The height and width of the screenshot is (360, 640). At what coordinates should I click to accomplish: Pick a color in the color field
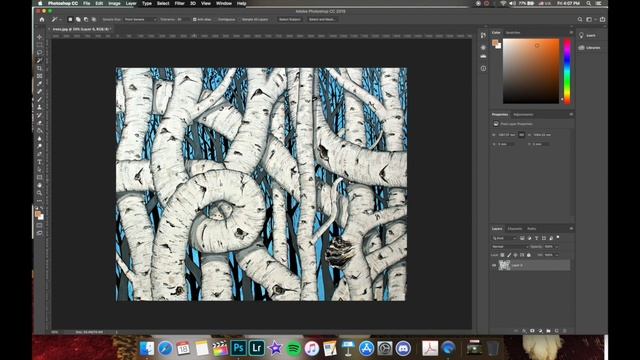(x=531, y=71)
